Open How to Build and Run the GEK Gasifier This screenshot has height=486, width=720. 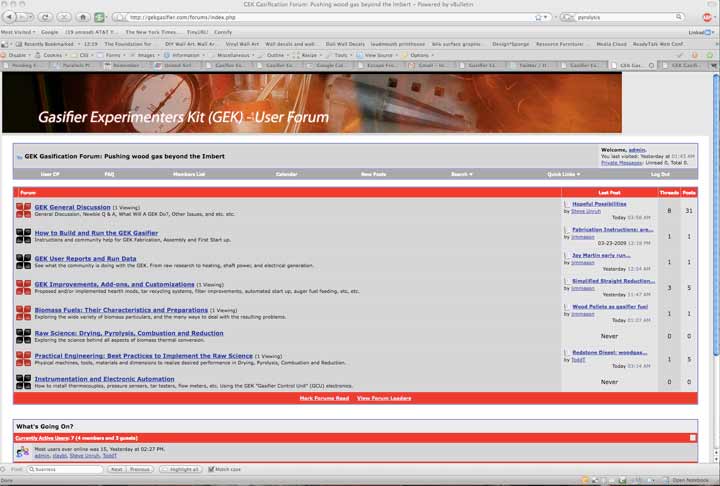click(96, 233)
